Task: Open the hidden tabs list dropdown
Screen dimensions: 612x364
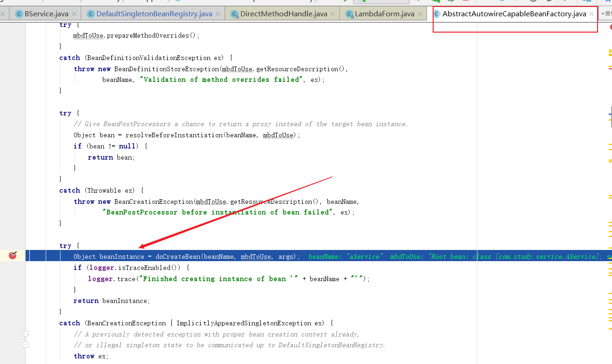Action: point(606,14)
